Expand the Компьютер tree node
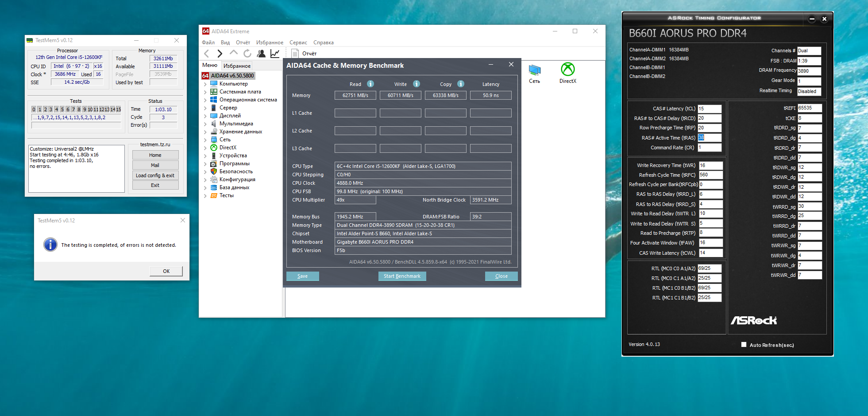Image resolution: width=868 pixels, height=416 pixels. 205,84
